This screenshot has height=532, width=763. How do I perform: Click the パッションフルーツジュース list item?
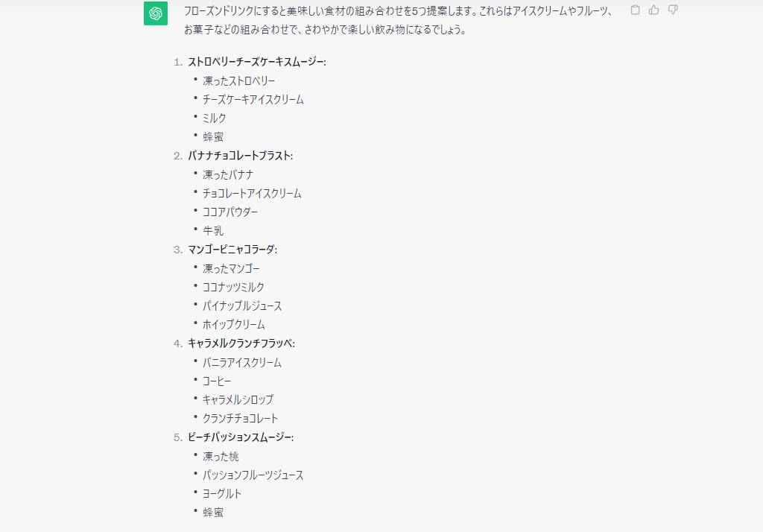(253, 475)
